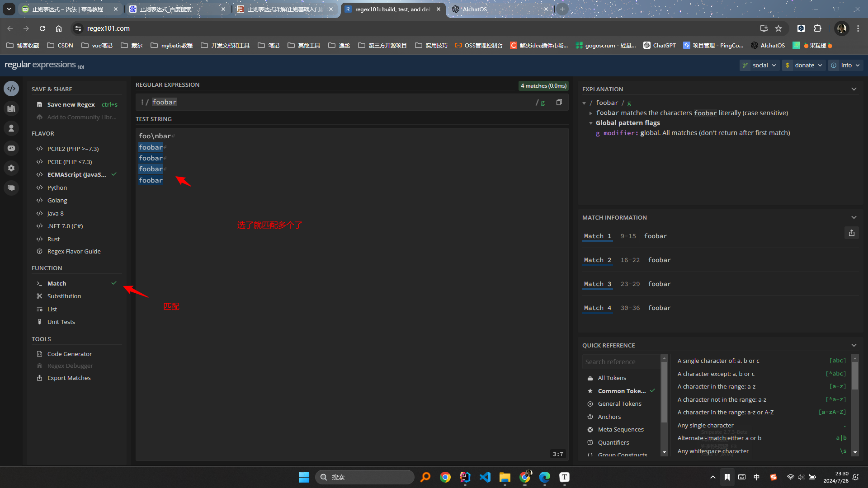Click the export matches share icon
The width and height of the screenshot is (868, 488).
tap(851, 233)
